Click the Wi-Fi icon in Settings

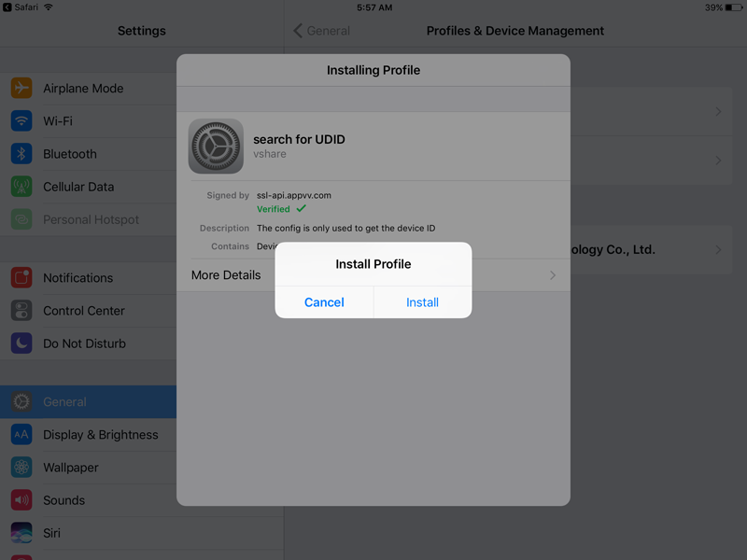21,121
